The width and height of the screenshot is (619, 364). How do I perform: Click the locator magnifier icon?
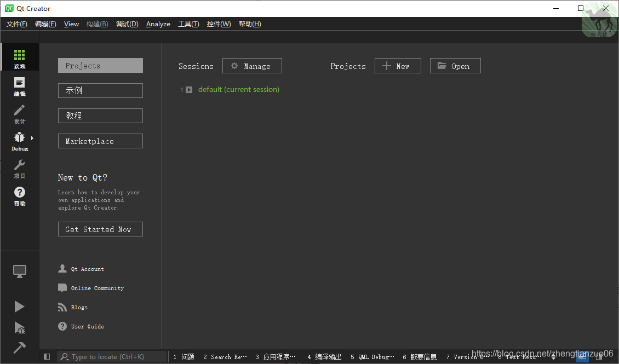[x=64, y=356]
